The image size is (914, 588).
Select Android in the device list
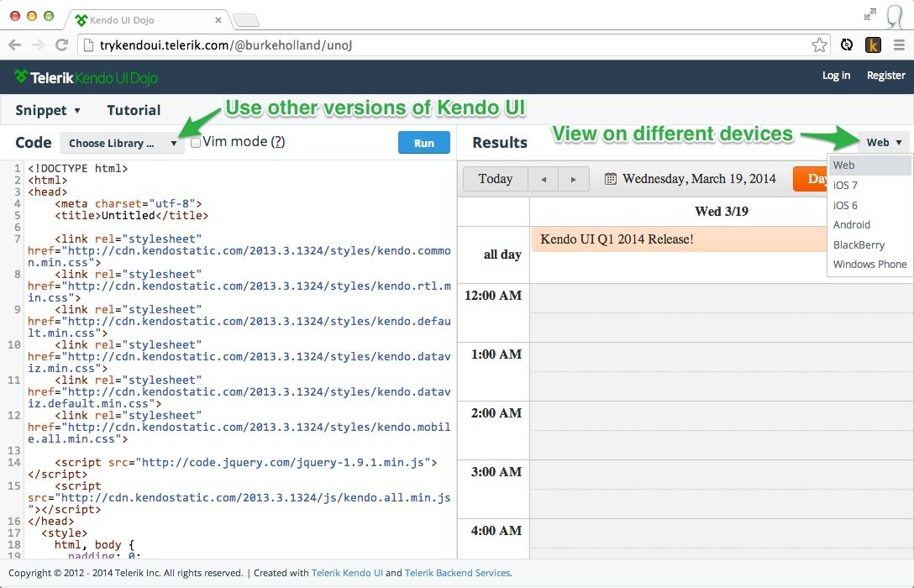pos(869,225)
